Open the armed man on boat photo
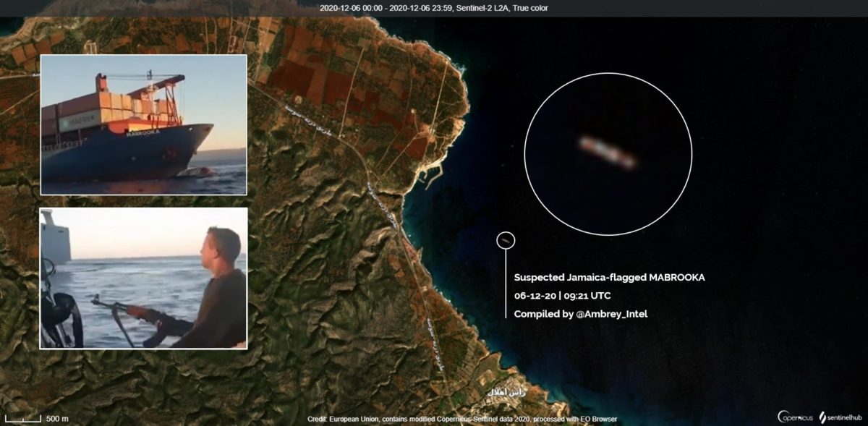The image size is (868, 426). (143, 278)
